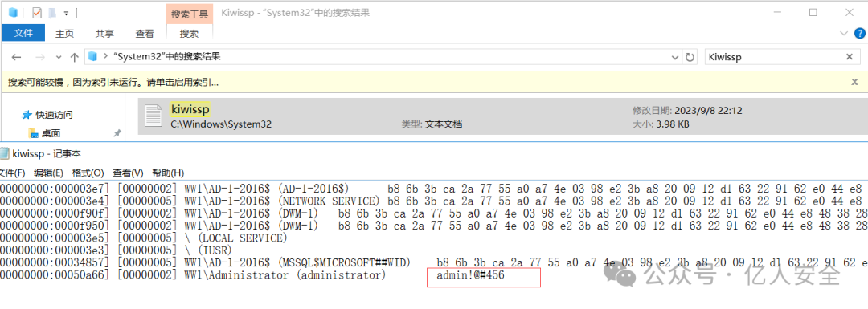The height and width of the screenshot is (309, 868).
Task: Click the C:\Windows\System32 path text
Action: click(222, 124)
